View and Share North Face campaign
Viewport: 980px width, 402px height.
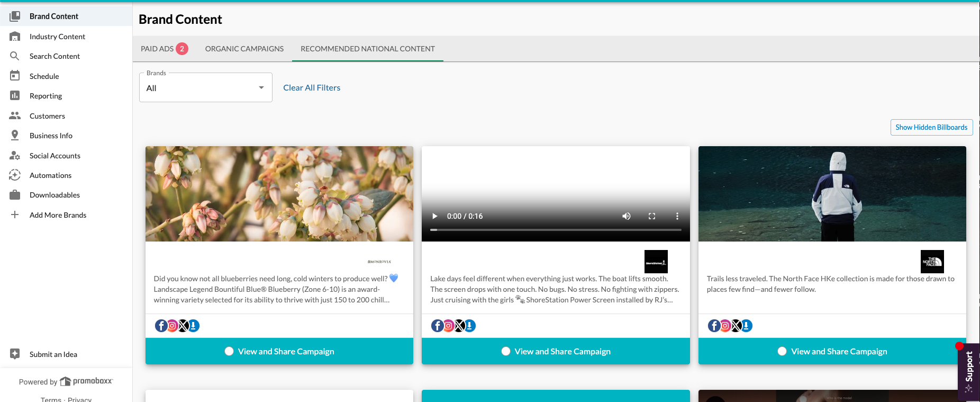pyautogui.click(x=832, y=351)
